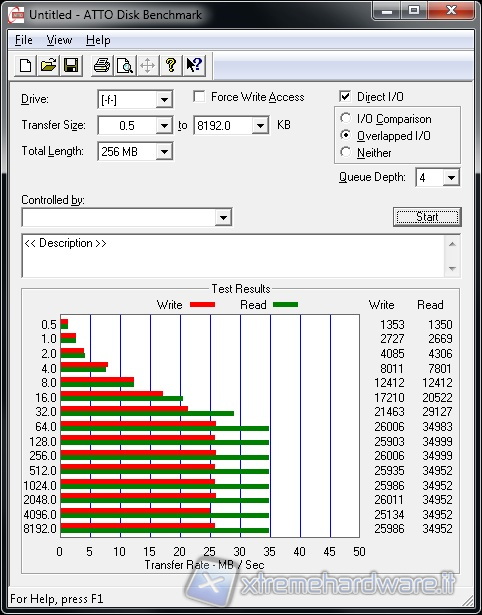
Task: Uncheck the Direct I/O checkbox
Action: pos(345,96)
